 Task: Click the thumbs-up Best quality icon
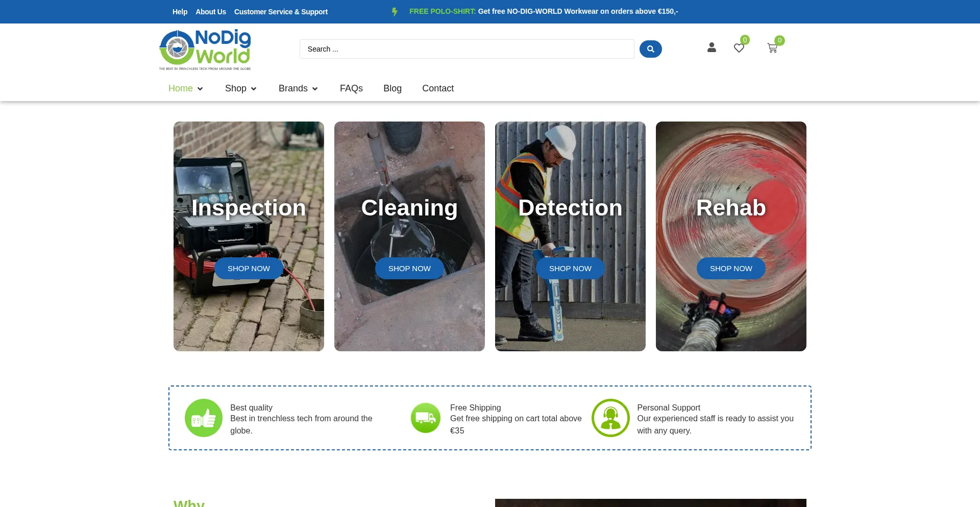[204, 418]
